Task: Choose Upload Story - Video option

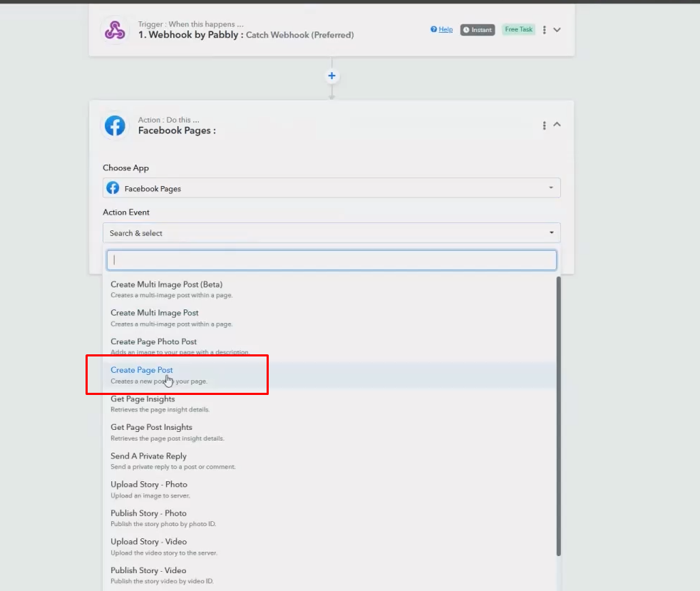Action: 329,546
